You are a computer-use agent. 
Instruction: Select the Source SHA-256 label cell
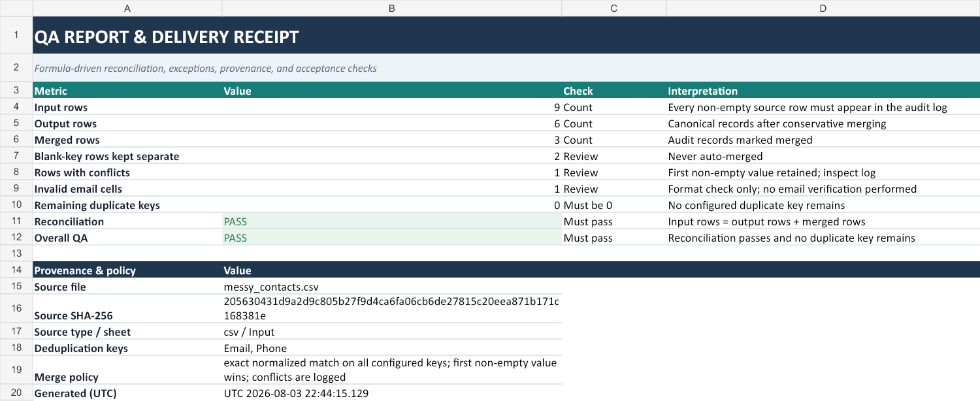coord(127,308)
